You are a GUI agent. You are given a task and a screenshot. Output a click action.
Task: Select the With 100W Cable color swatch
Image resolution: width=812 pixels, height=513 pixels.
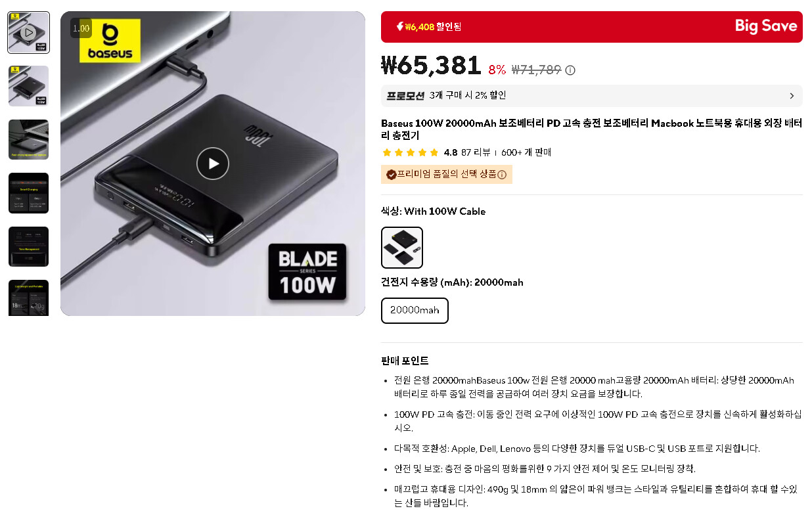(402, 248)
